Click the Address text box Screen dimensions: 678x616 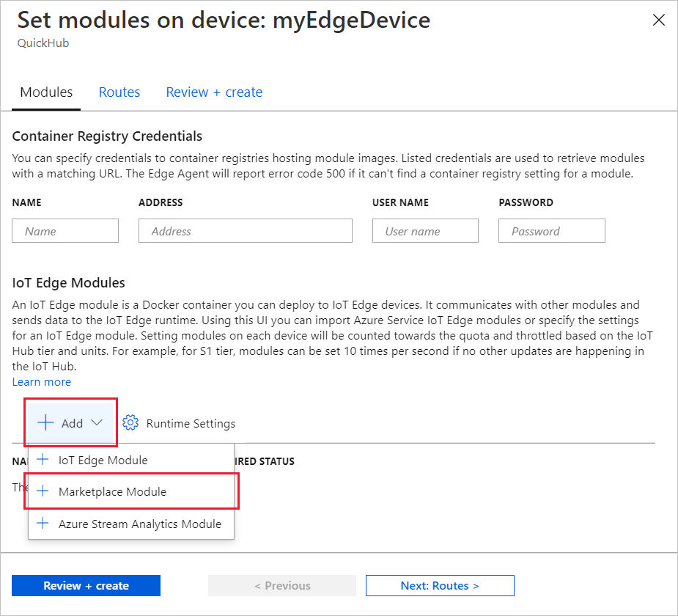point(245,231)
